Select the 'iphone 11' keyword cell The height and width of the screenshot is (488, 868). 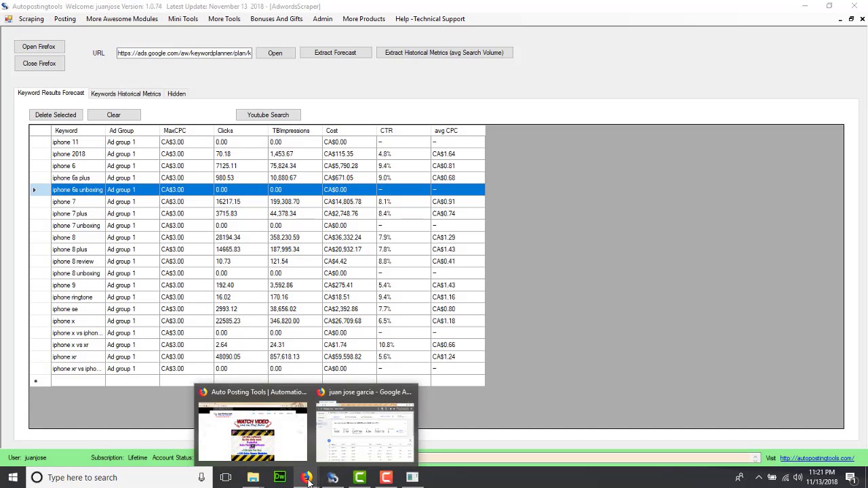[78, 142]
